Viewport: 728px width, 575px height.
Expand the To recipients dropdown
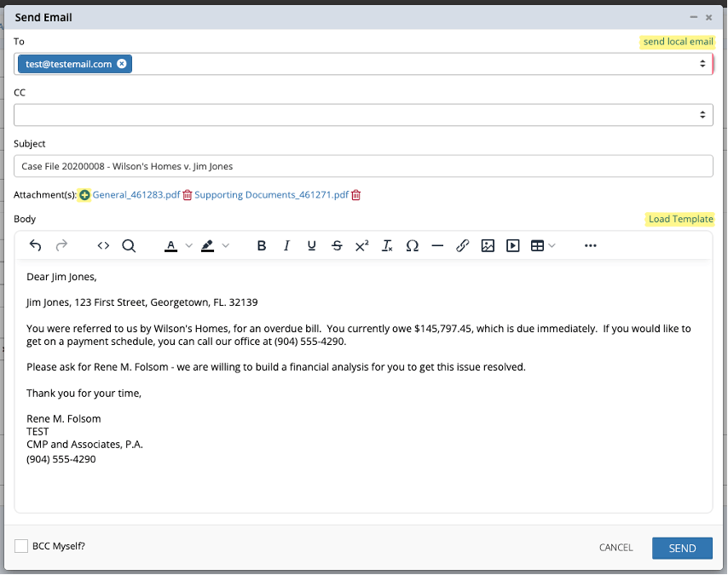click(702, 64)
